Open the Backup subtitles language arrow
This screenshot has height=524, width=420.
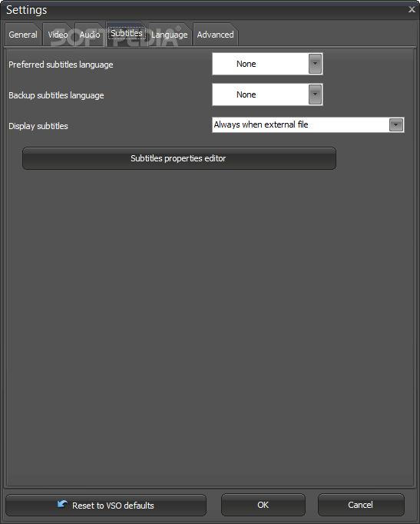click(315, 95)
